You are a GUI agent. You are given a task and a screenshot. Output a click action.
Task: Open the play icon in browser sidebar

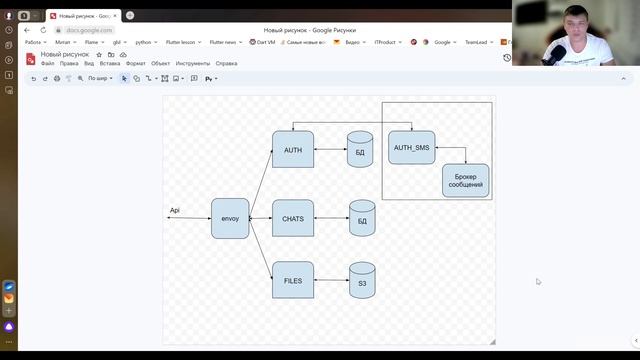point(9,60)
